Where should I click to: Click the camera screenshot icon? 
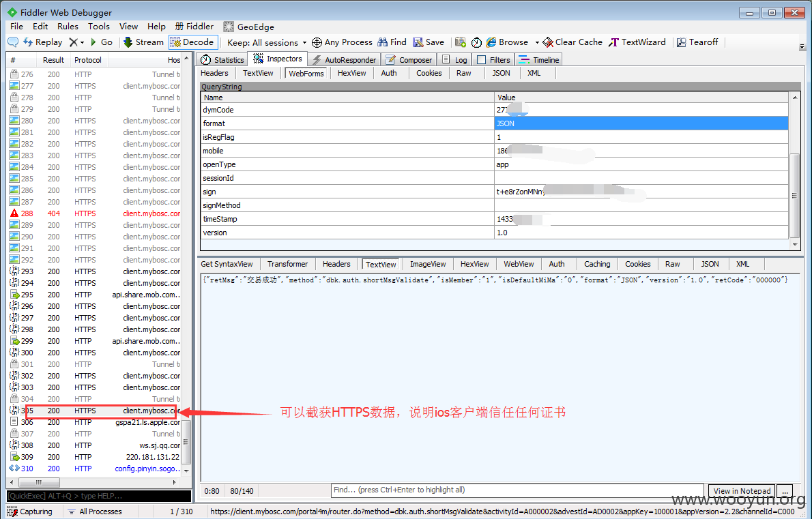(460, 42)
